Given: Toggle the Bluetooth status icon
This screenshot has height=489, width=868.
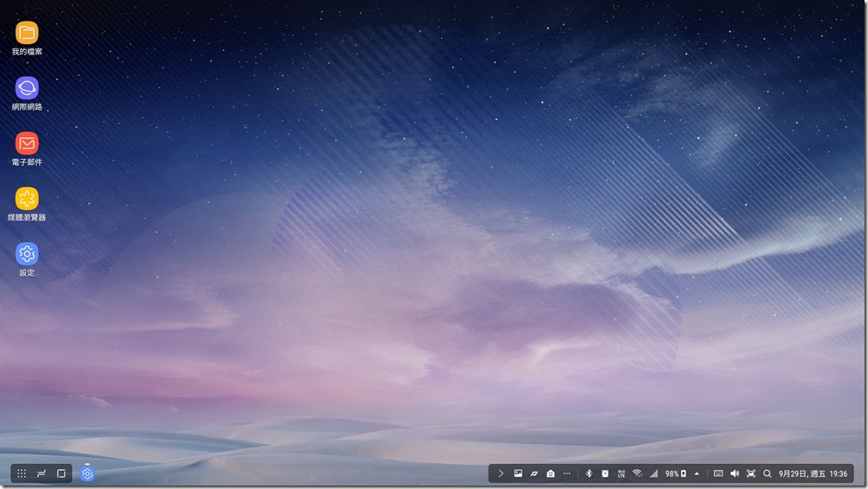Looking at the screenshot, I should 589,473.
